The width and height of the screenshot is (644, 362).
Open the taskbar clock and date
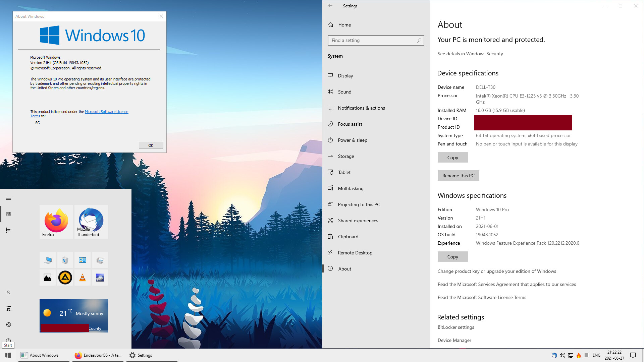[614, 355]
